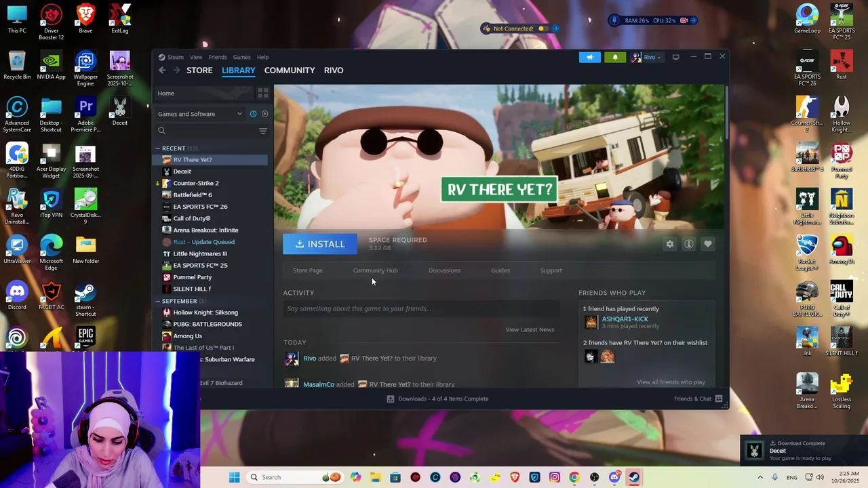Open Chrome icon on the taskbar

tap(574, 477)
